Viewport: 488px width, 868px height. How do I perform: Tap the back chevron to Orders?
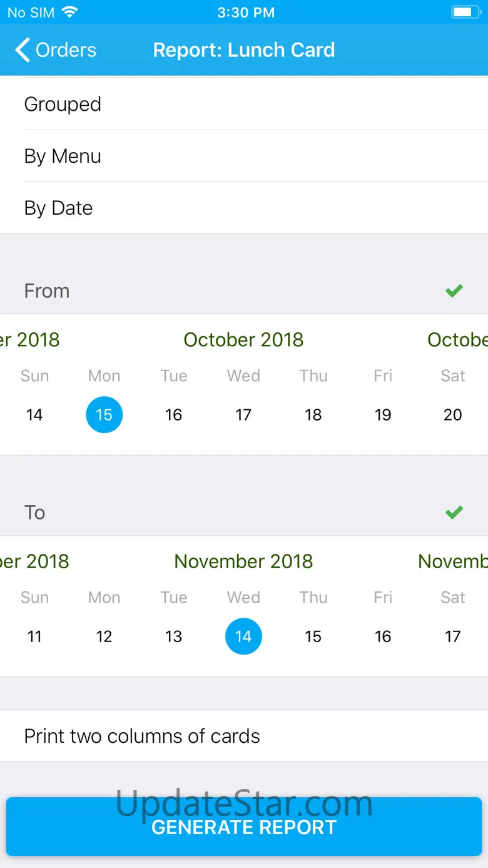point(23,50)
